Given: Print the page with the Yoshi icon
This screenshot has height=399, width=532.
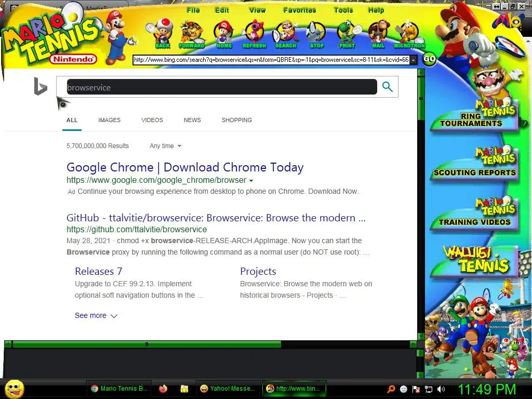Looking at the screenshot, I should coord(347,34).
